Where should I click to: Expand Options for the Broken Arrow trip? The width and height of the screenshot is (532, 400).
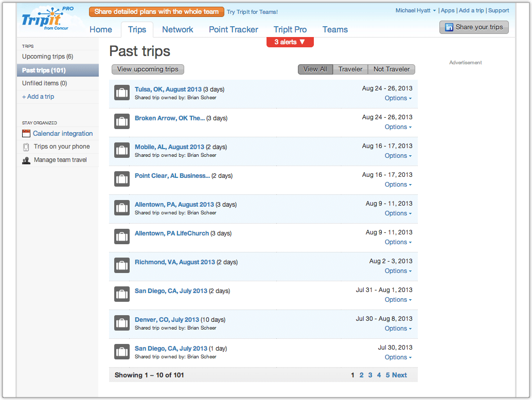coord(398,127)
